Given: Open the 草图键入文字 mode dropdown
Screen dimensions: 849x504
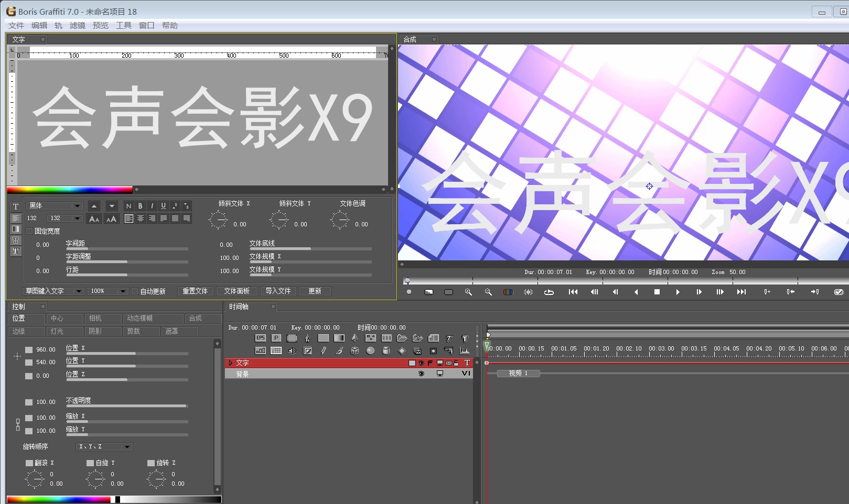Looking at the screenshot, I should point(53,291).
